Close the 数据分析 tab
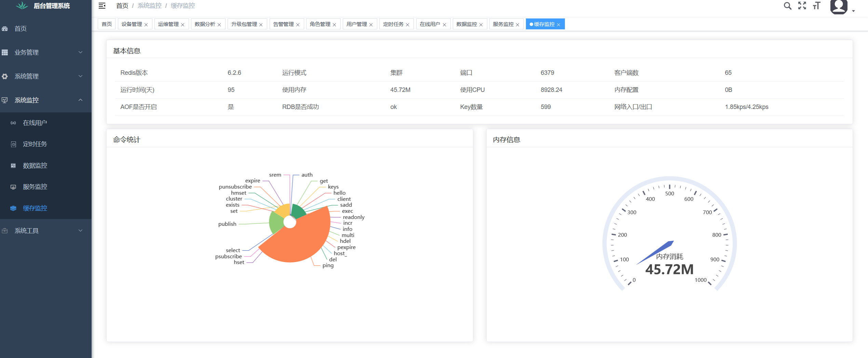 219,25
